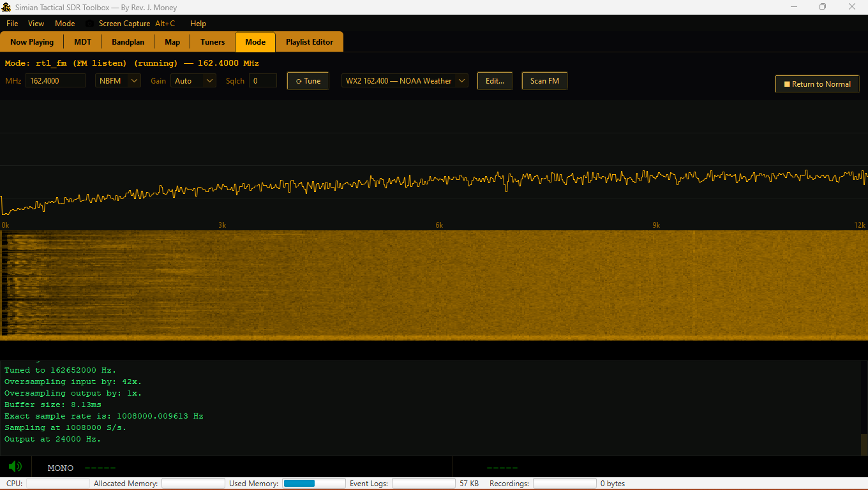
Task: Switch to the Tuners tab
Action: pyautogui.click(x=213, y=42)
